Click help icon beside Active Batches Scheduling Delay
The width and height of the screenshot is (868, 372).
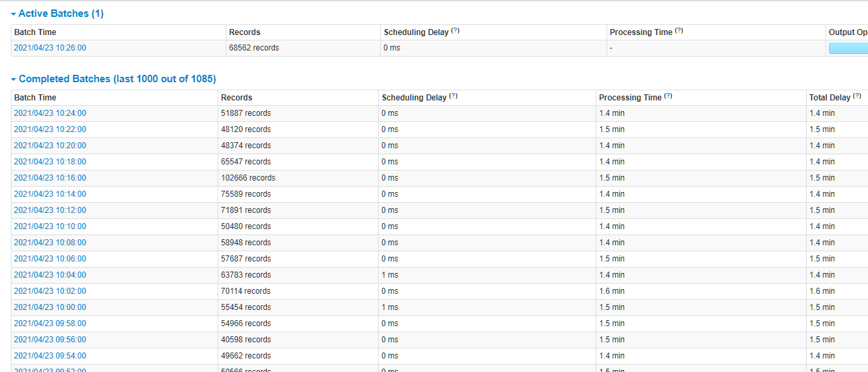point(456,31)
